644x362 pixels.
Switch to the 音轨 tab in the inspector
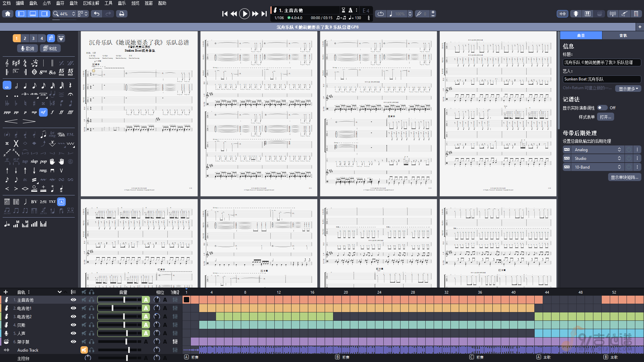point(623,36)
